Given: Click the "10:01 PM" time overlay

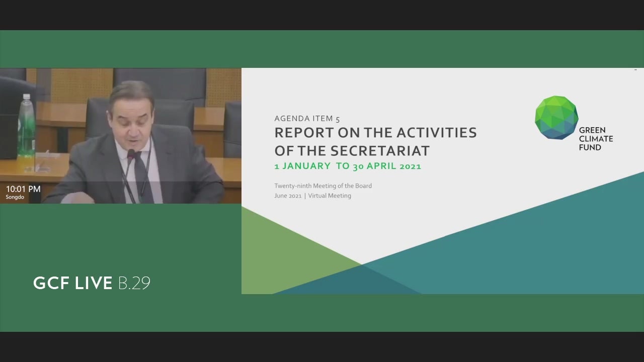Looking at the screenshot, I should (23, 189).
